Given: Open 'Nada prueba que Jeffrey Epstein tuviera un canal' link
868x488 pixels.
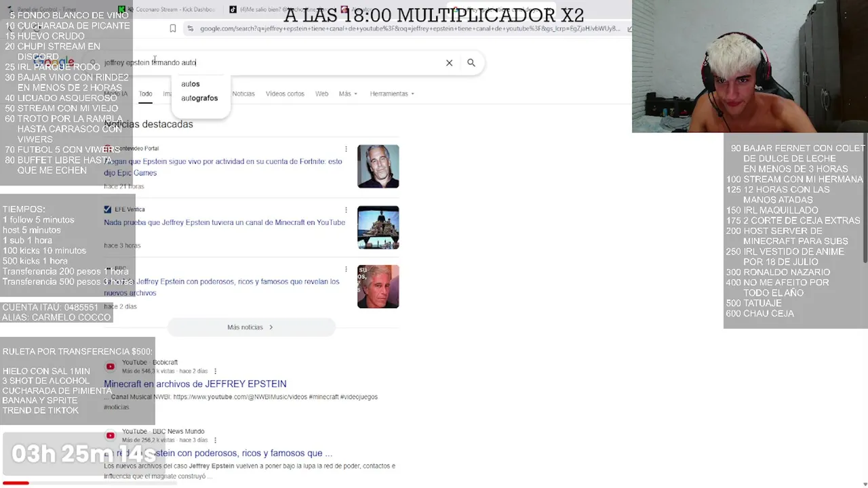Looking at the screenshot, I should tap(224, 222).
